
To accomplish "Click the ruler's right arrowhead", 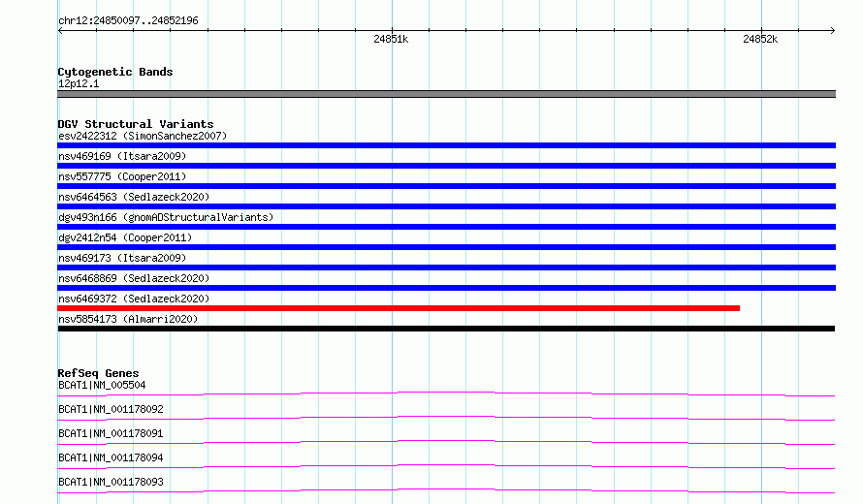I will tap(833, 31).
